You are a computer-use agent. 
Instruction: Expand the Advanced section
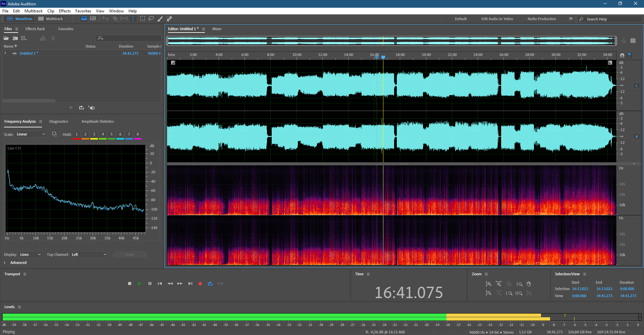[5, 263]
